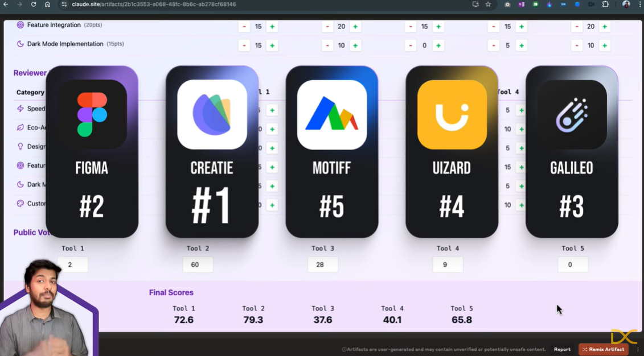
Task: Click Tool 3 final score 37.6
Action: tap(323, 320)
